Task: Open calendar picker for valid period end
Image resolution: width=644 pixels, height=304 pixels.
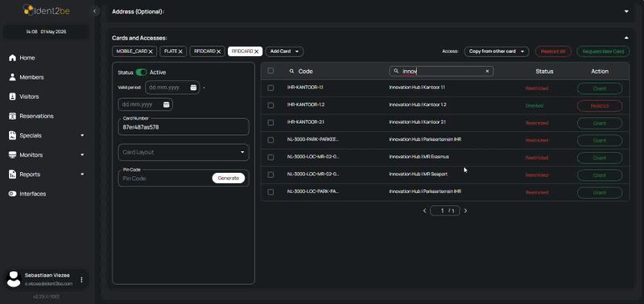Action: [x=167, y=105]
